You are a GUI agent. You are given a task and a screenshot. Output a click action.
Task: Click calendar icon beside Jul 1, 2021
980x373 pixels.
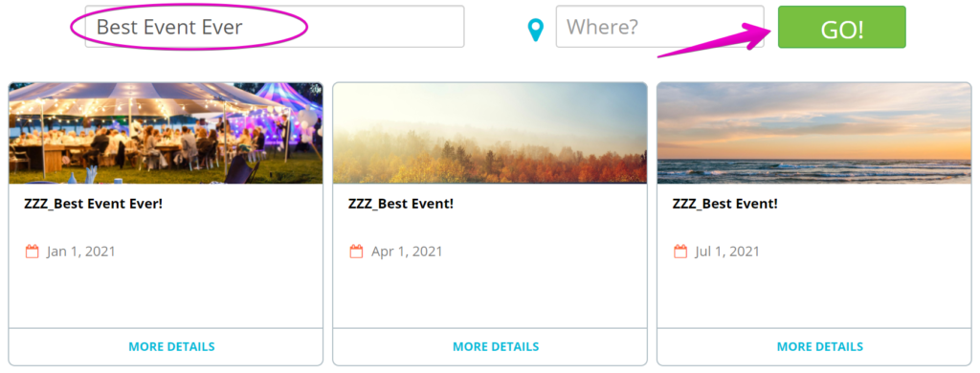[x=680, y=252]
